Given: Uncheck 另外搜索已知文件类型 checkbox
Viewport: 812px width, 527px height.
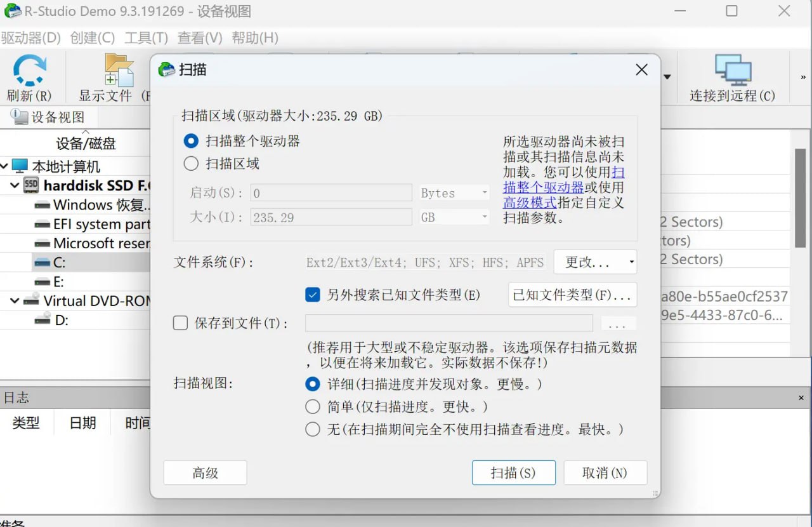Looking at the screenshot, I should (312, 295).
